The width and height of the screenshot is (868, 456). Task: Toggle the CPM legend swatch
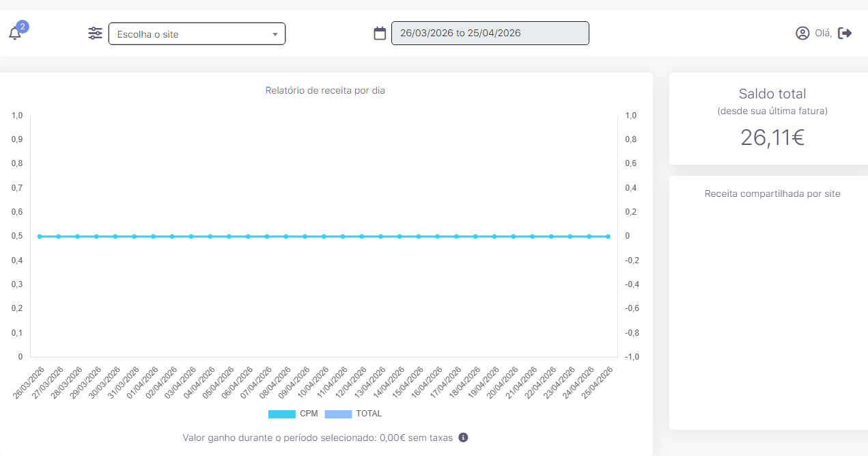(x=282, y=414)
